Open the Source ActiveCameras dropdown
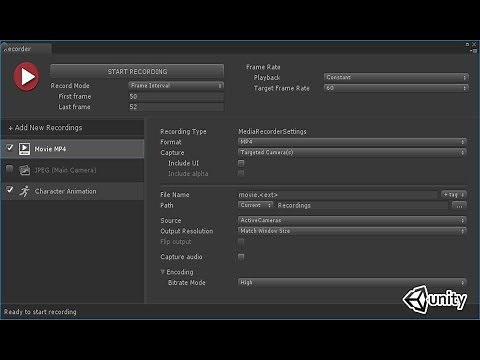 (x=352, y=220)
